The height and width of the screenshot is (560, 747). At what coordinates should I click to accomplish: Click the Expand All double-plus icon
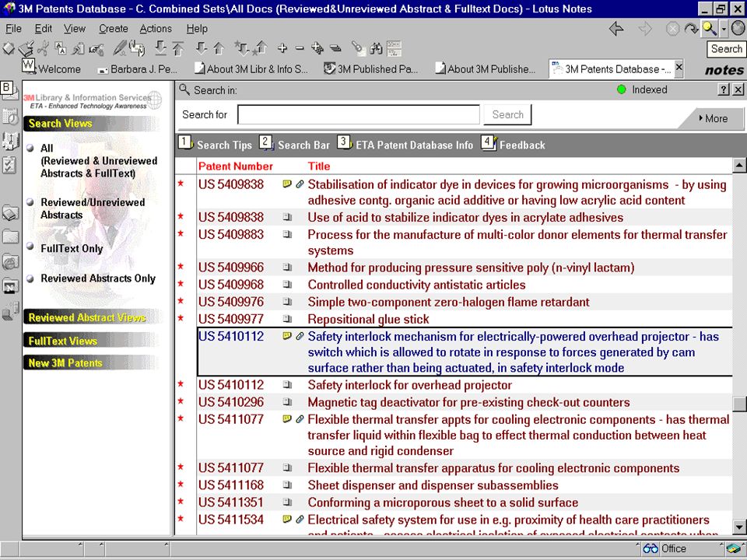(x=317, y=48)
